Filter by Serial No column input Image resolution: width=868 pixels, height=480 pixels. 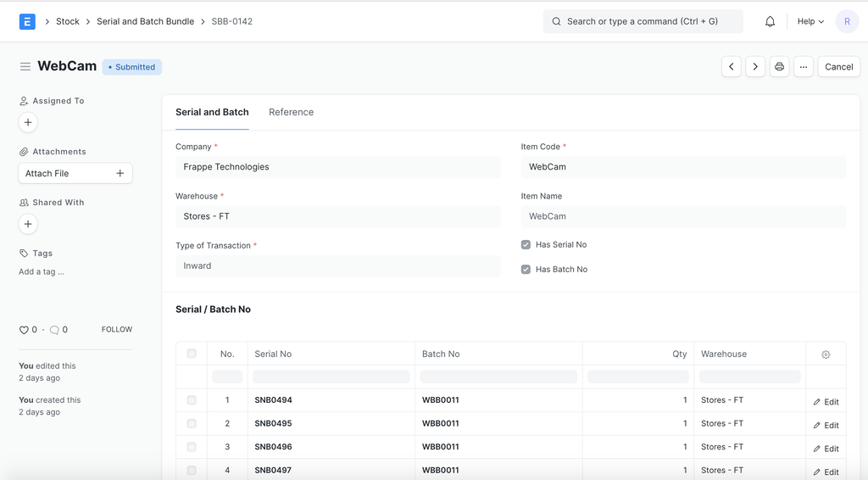click(331, 377)
